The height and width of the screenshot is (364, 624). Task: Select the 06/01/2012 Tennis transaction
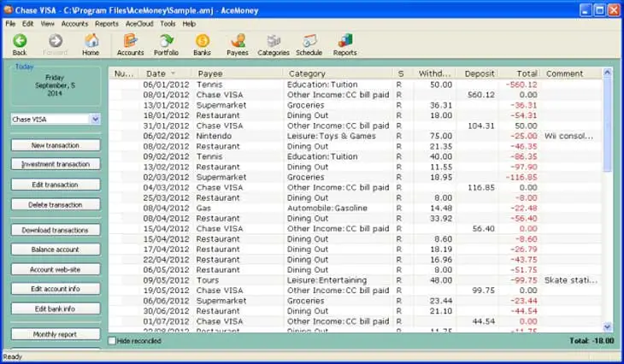[x=356, y=85]
